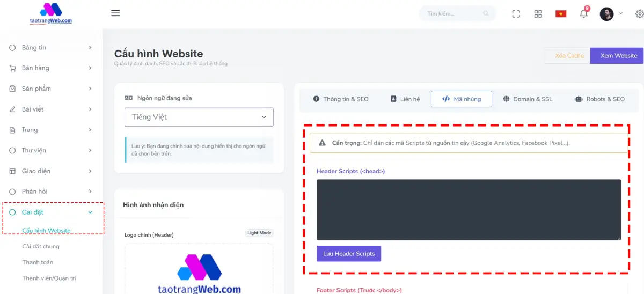
Task: Click the Lưu Header Scripts button
Action: [349, 254]
